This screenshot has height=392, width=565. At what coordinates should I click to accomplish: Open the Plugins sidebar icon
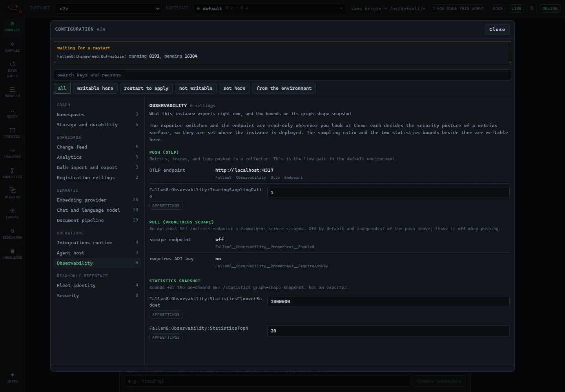coord(12,194)
